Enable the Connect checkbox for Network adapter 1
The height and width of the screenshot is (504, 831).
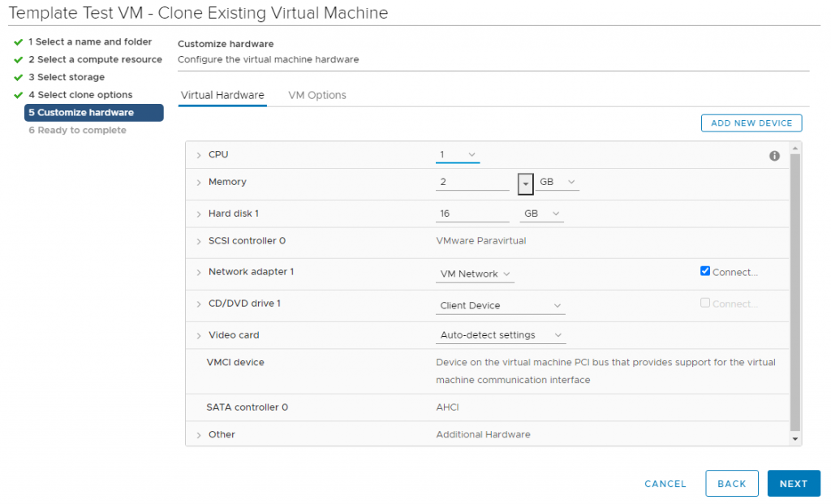[x=705, y=270]
